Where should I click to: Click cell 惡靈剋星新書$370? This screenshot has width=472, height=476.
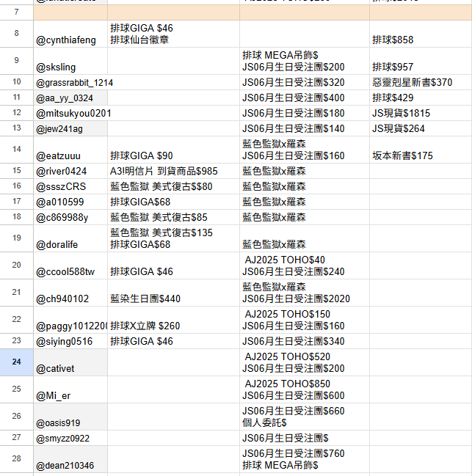coord(421,82)
